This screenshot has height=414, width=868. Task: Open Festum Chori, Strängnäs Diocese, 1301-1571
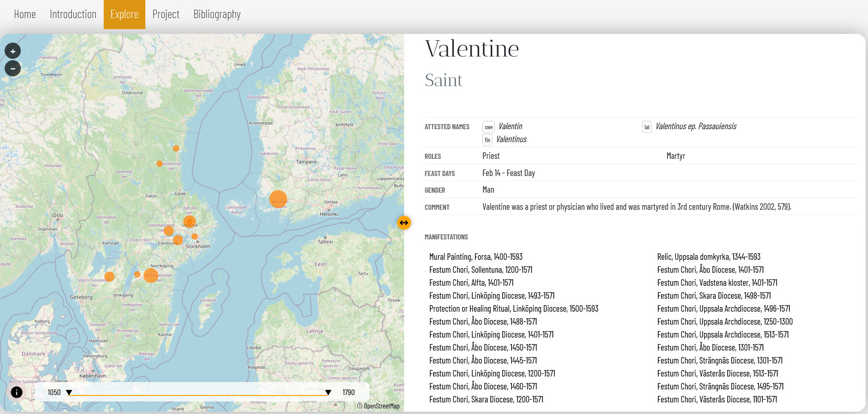click(x=720, y=361)
